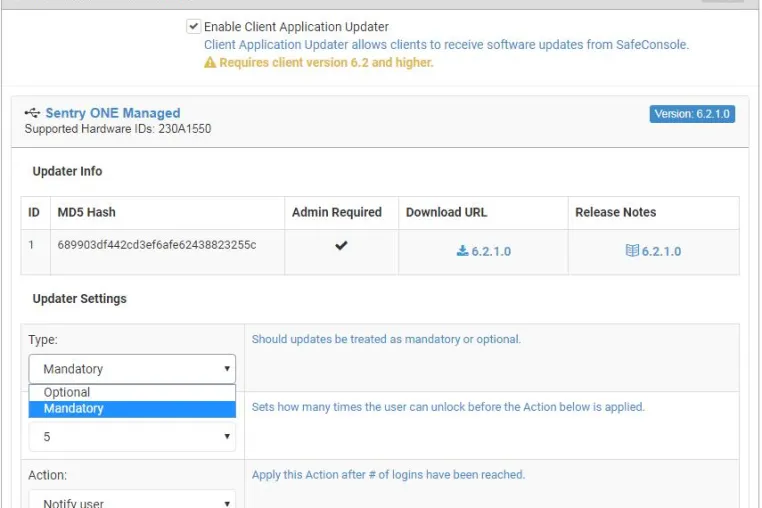Click the MD5 hash value 689903df442cd3ef6afe62438823255c
The image size is (762, 508).
[x=157, y=245]
